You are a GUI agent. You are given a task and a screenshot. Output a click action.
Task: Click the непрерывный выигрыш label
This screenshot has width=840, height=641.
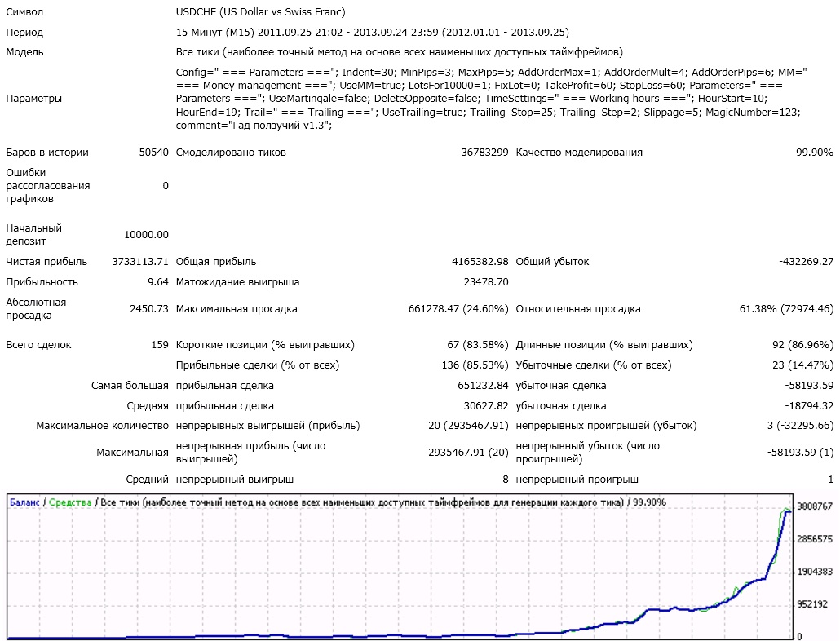click(x=235, y=480)
